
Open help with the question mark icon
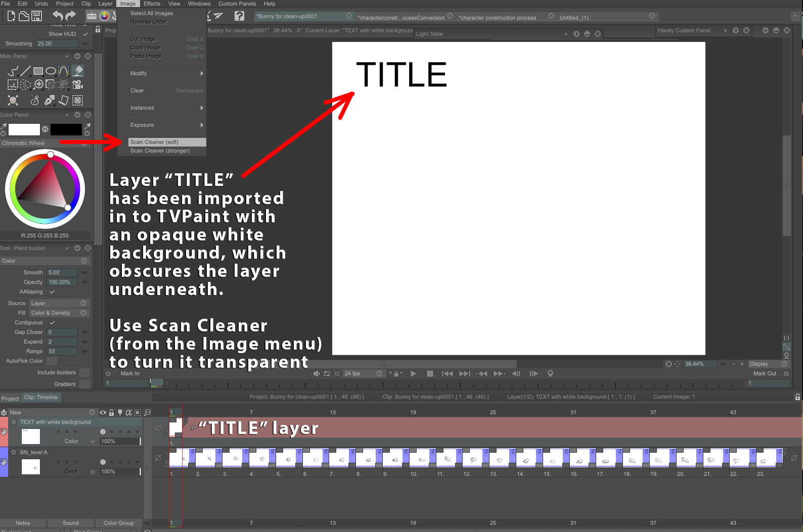pyautogui.click(x=240, y=16)
